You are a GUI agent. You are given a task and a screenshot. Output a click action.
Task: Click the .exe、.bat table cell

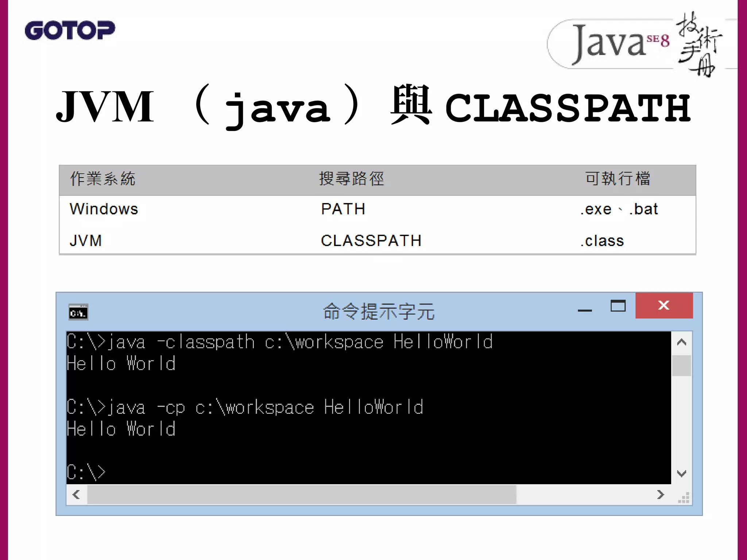619,209
